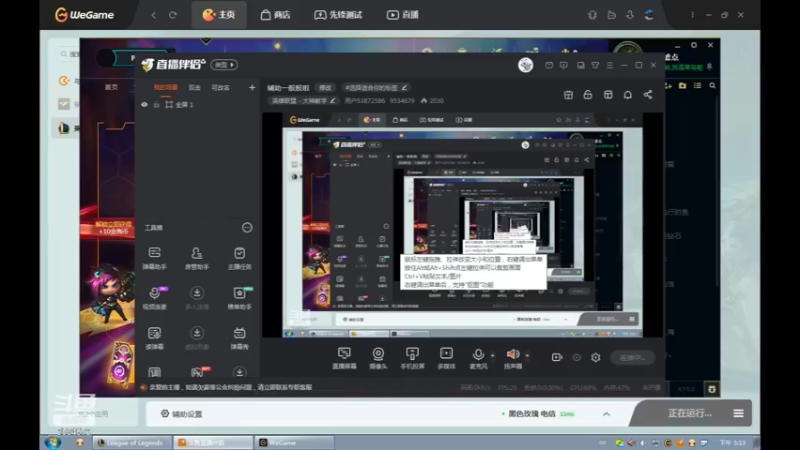This screenshot has width=800, height=450.
Task: Switch to the 主页 tab in WeGame
Action: click(x=219, y=15)
